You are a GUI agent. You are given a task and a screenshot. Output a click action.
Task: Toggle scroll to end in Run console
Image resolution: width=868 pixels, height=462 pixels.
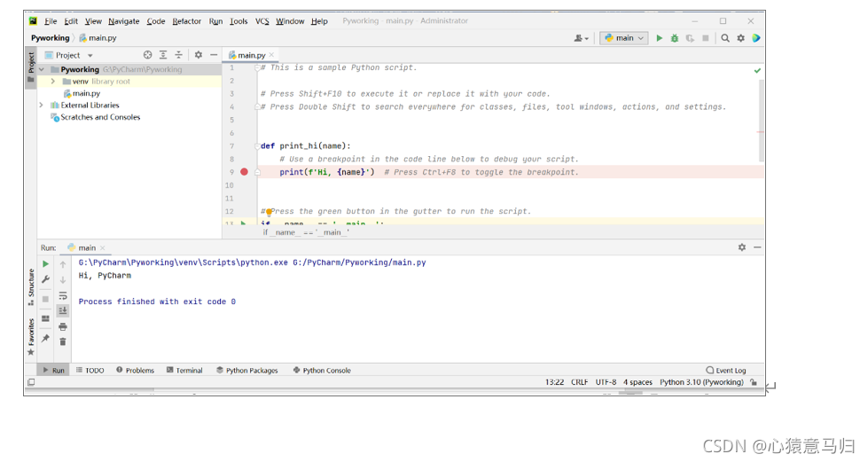pyautogui.click(x=63, y=310)
